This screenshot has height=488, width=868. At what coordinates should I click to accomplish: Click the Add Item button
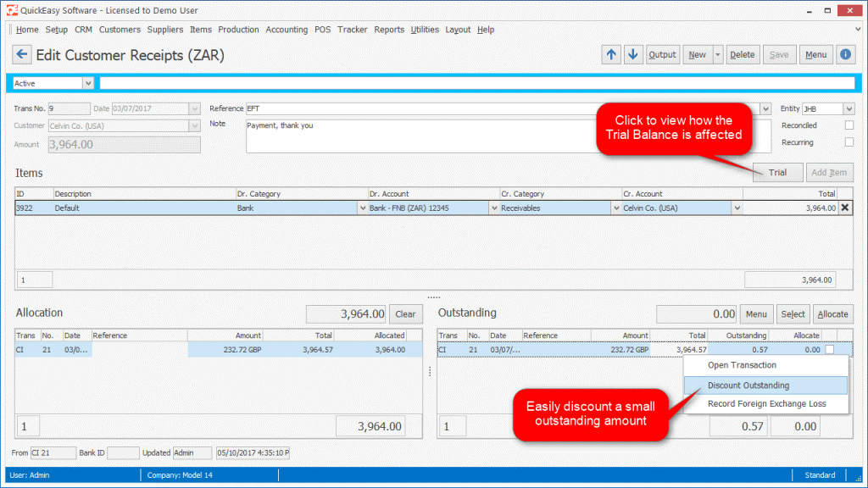tap(829, 173)
